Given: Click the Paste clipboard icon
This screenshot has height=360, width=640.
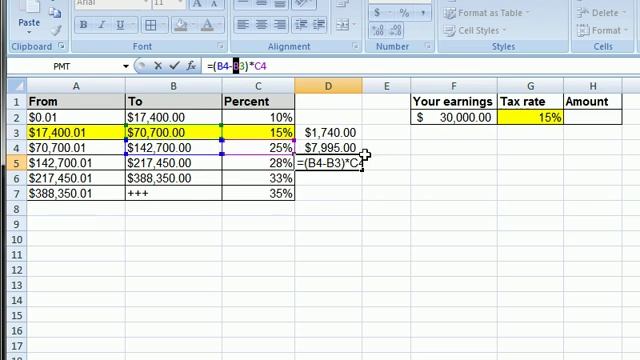Looking at the screenshot, I should pos(29,6).
